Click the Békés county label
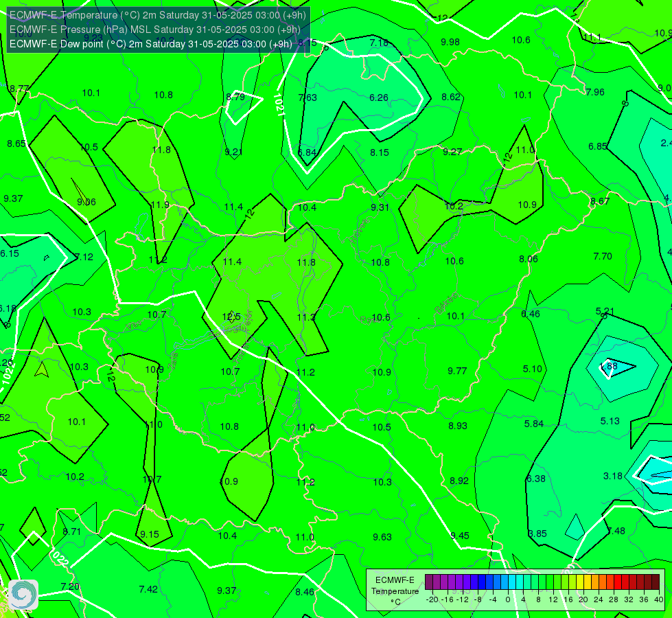672x618 pixels. (446, 304)
